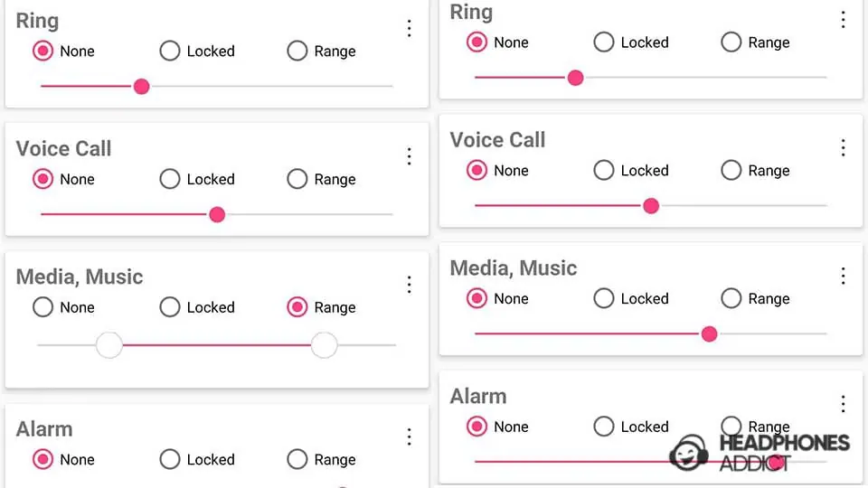868x488 pixels.
Task: Select None for Media, Music on left panel
Action: coord(42,308)
